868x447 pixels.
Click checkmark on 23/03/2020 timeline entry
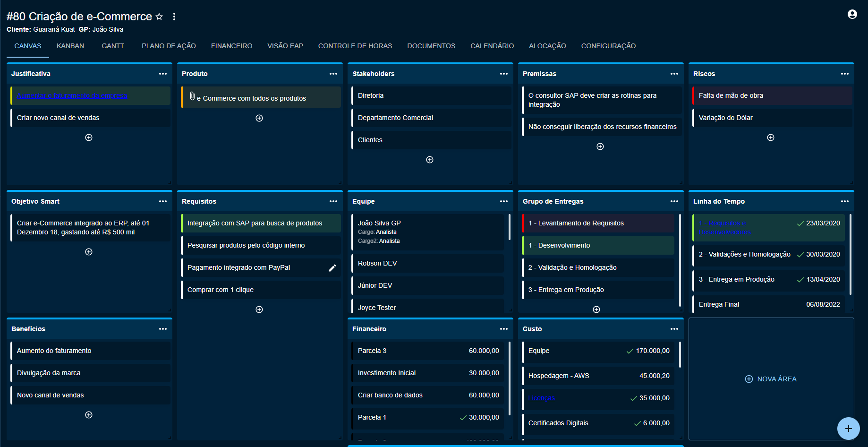click(800, 223)
